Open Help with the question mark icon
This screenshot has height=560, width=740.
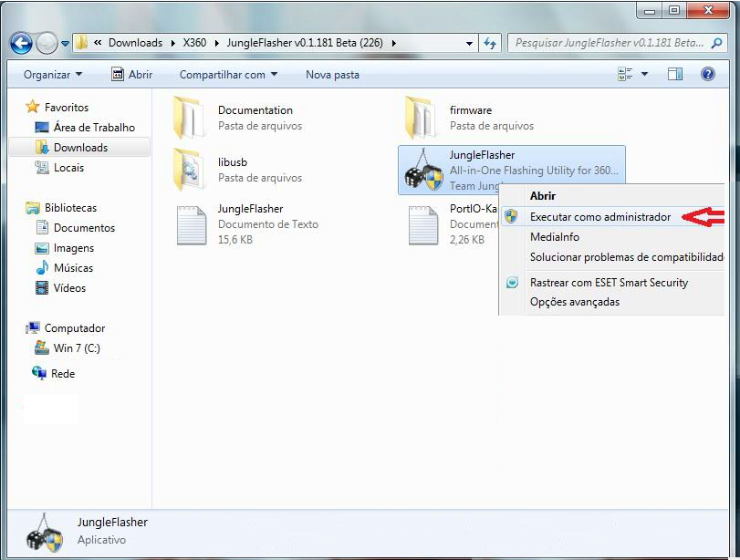point(708,74)
